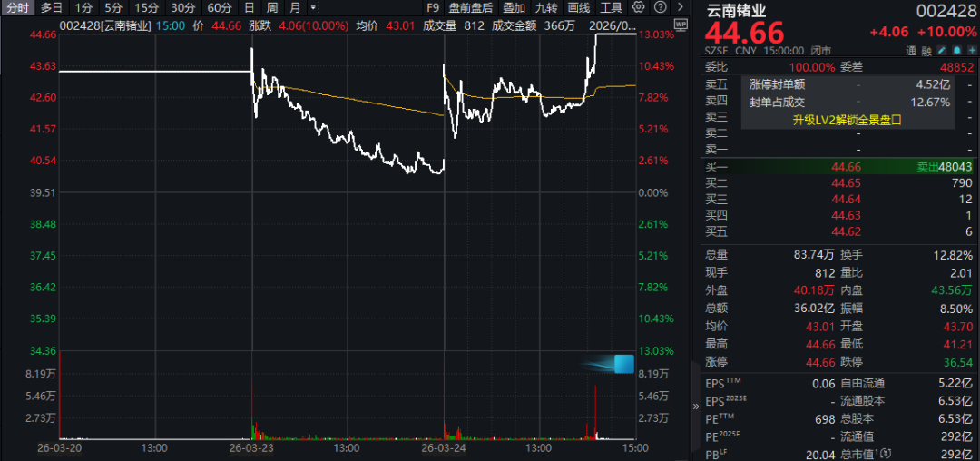Expand more period options arrow after 月
The height and width of the screenshot is (461, 980).
click(x=314, y=7)
